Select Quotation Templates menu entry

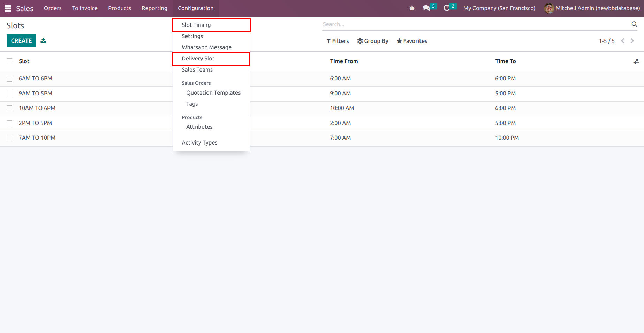point(213,92)
